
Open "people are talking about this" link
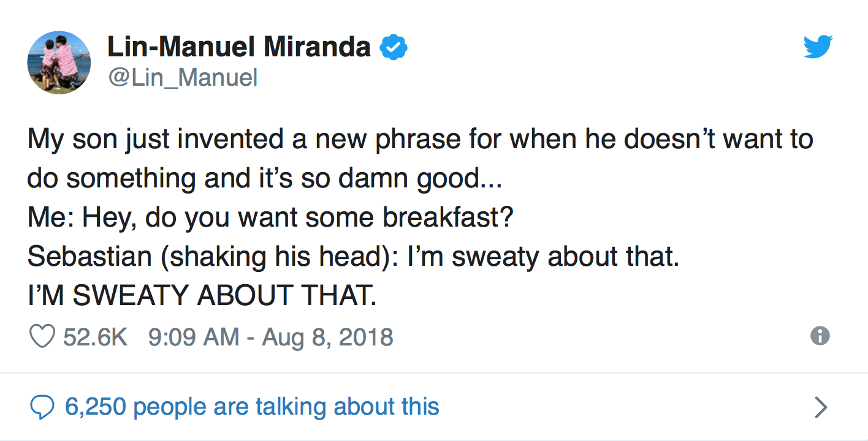286,407
